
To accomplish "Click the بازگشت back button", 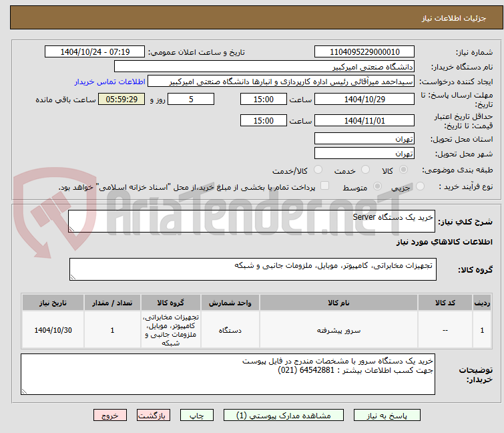I will [153, 415].
